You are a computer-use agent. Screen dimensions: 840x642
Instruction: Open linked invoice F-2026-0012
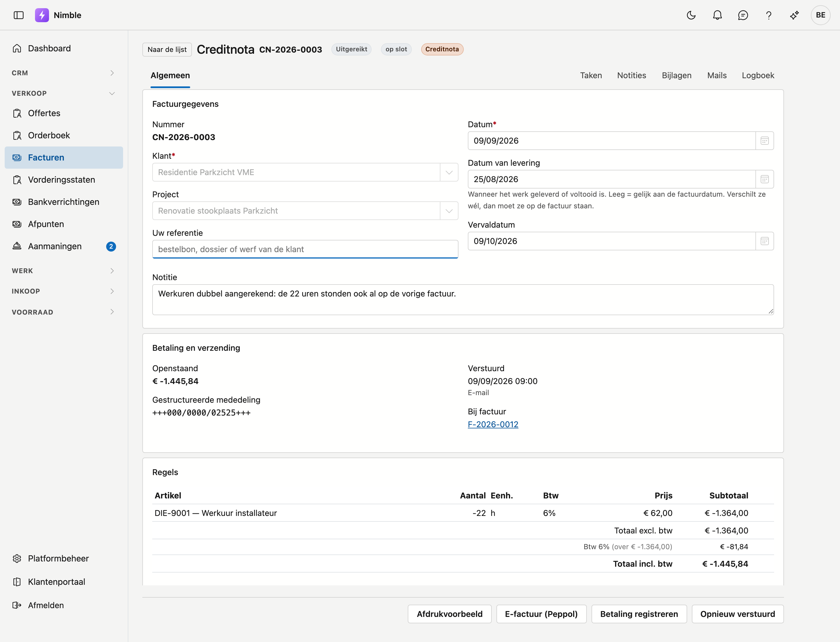(493, 424)
